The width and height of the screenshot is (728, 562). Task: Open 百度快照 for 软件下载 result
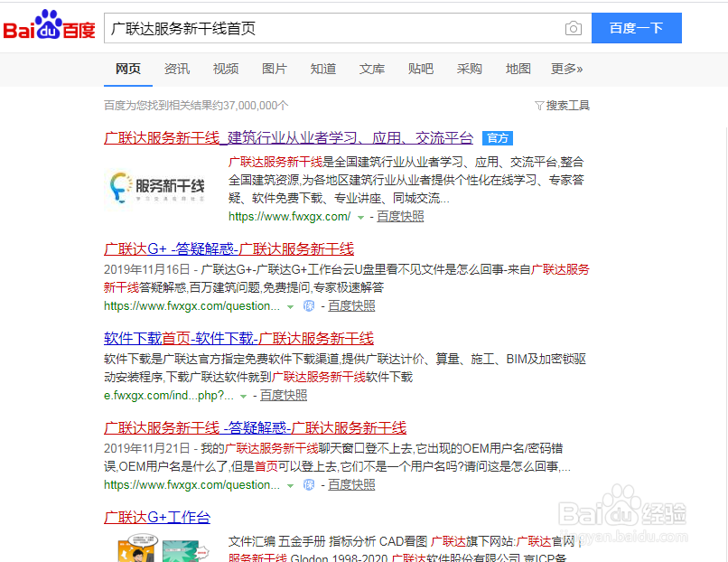tap(284, 396)
